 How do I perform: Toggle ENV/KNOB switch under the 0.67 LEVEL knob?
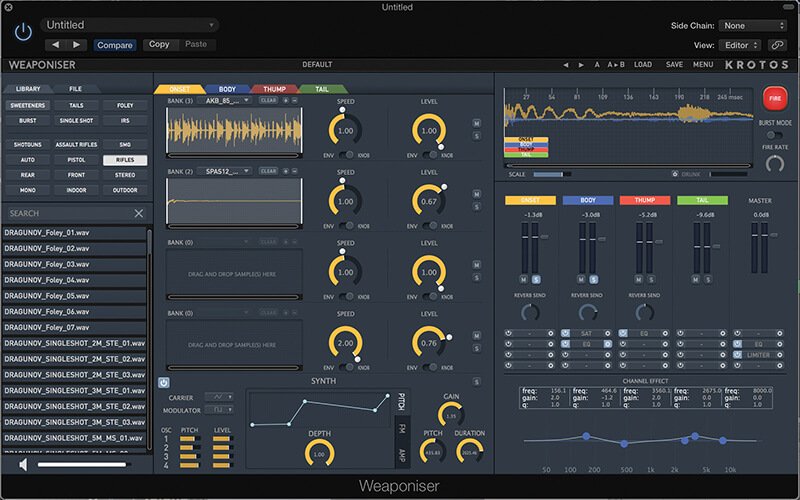430,226
